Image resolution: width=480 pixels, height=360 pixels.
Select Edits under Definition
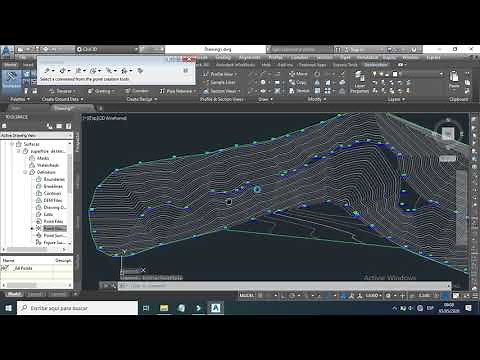click(48, 214)
